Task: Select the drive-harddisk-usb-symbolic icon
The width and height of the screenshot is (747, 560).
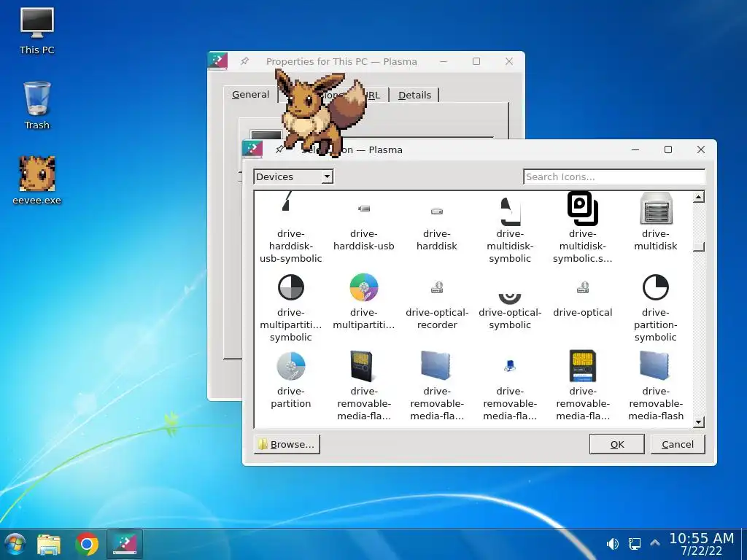Action: click(x=290, y=227)
